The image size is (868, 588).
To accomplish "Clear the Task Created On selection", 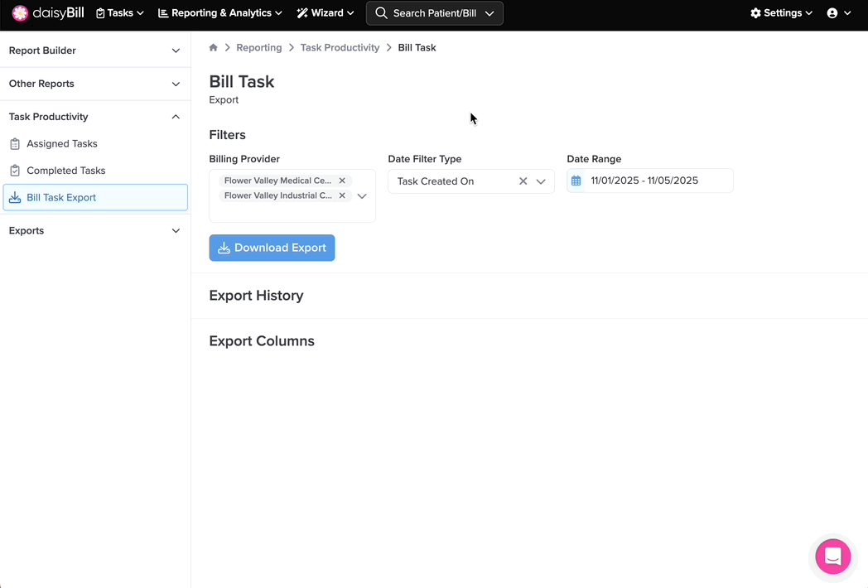I will click(523, 181).
